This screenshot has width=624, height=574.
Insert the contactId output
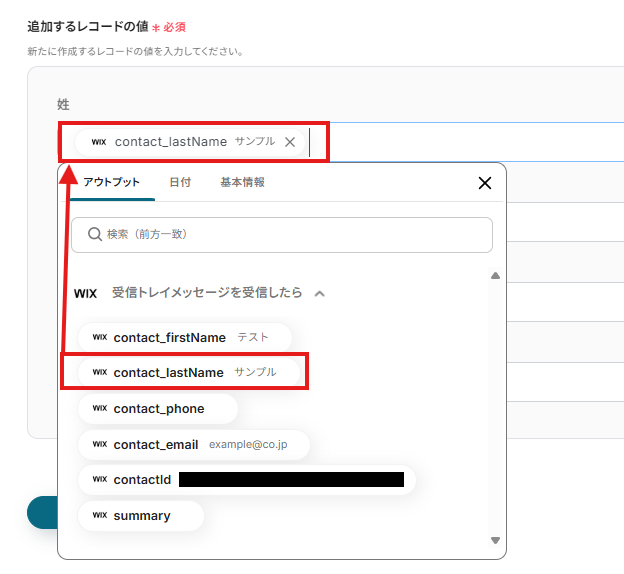tap(247, 480)
